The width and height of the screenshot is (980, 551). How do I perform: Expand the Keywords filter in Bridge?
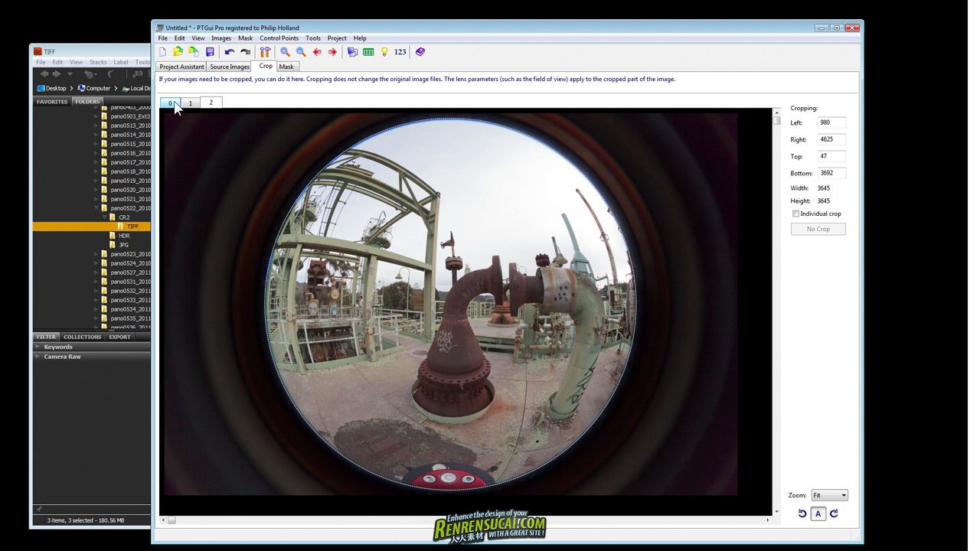(x=38, y=347)
